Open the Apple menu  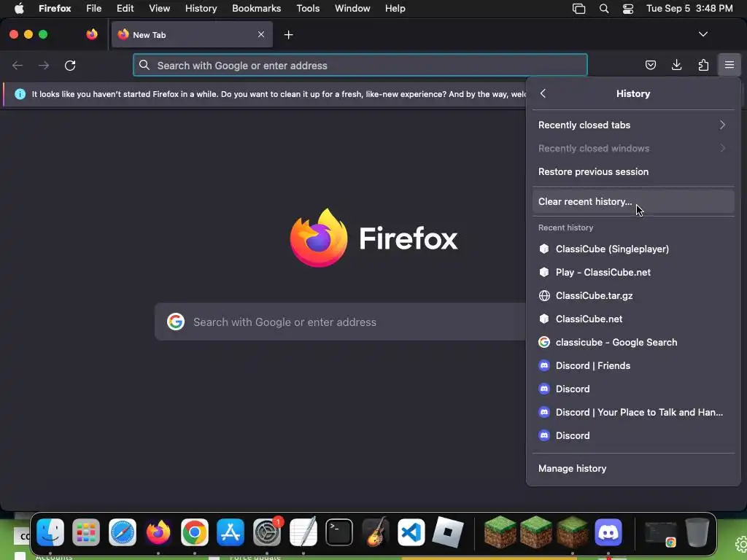tap(19, 9)
